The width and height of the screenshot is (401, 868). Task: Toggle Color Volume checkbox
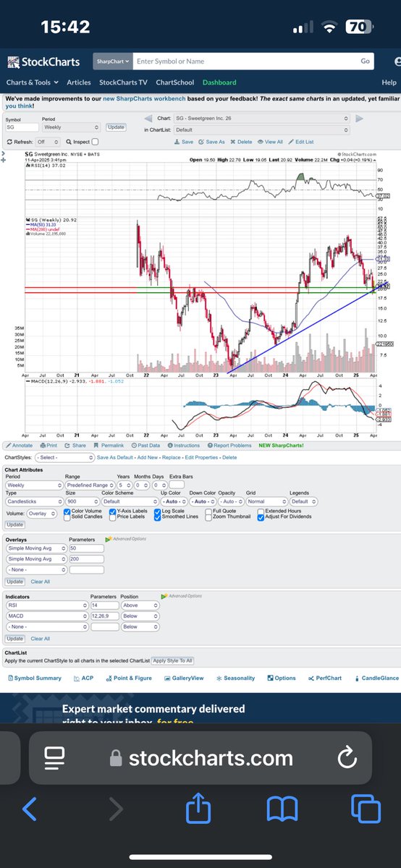[x=67, y=511]
